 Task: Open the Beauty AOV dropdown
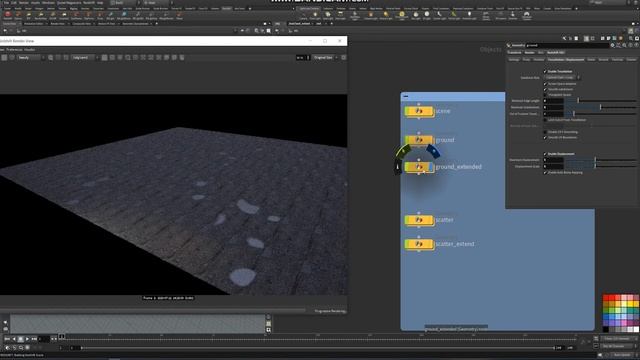pos(31,58)
